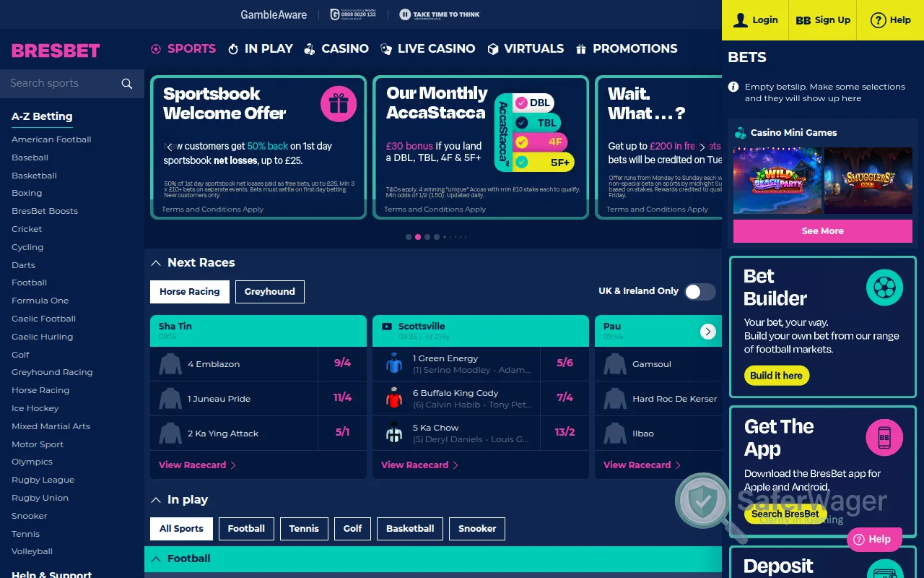Screen dimensions: 924x578
Task: Switch to the Greyhound tab
Action: [269, 292]
